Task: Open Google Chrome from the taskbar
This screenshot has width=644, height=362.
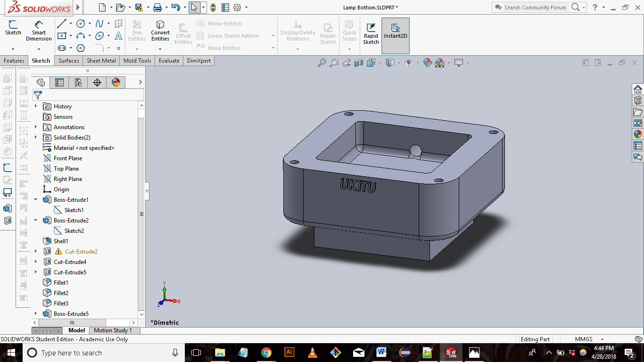Action: click(266, 353)
